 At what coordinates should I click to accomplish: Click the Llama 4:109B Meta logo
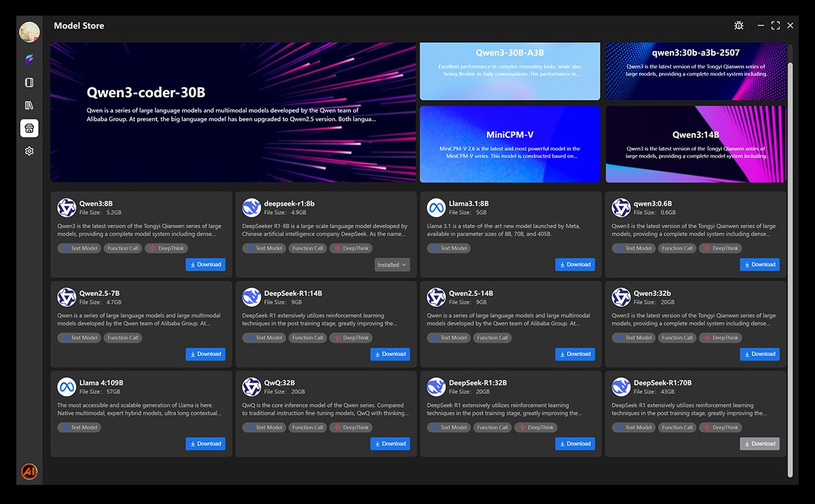point(67,386)
